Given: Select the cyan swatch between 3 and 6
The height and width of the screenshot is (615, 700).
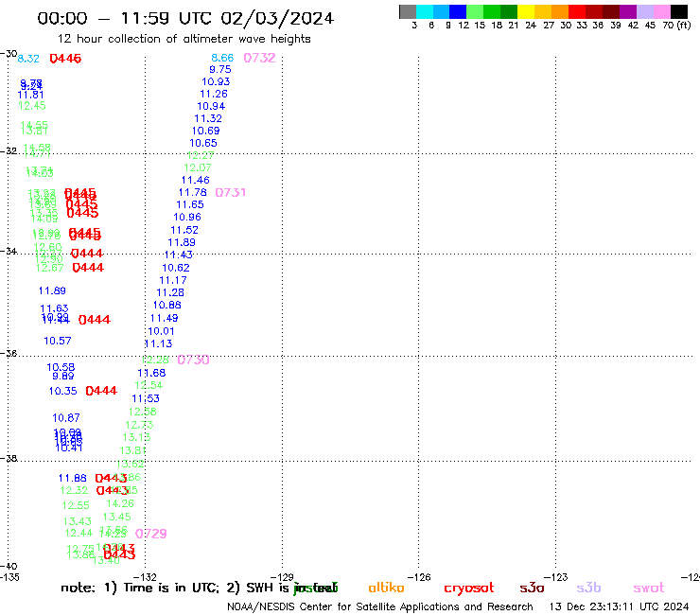Looking at the screenshot, I should click(425, 11).
